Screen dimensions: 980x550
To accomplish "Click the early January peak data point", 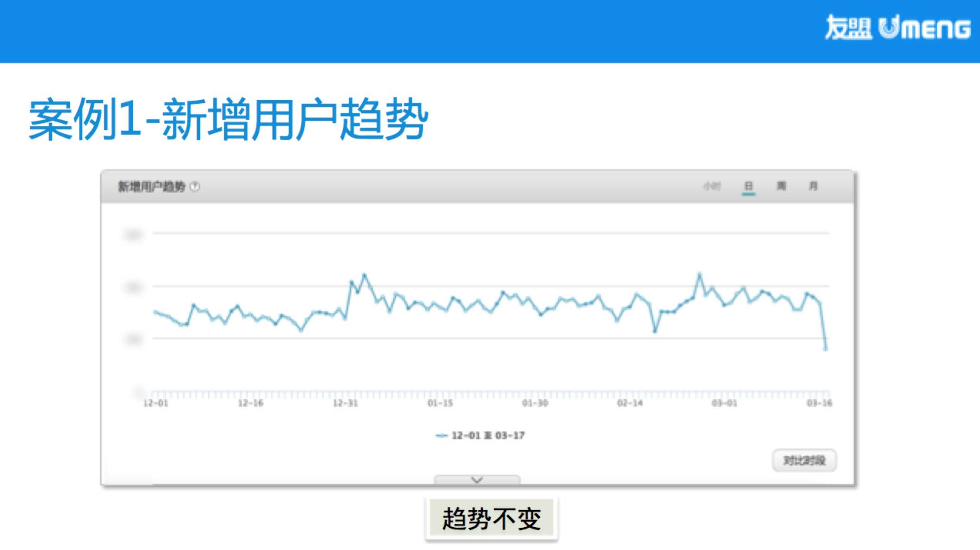I will pyautogui.click(x=364, y=275).
